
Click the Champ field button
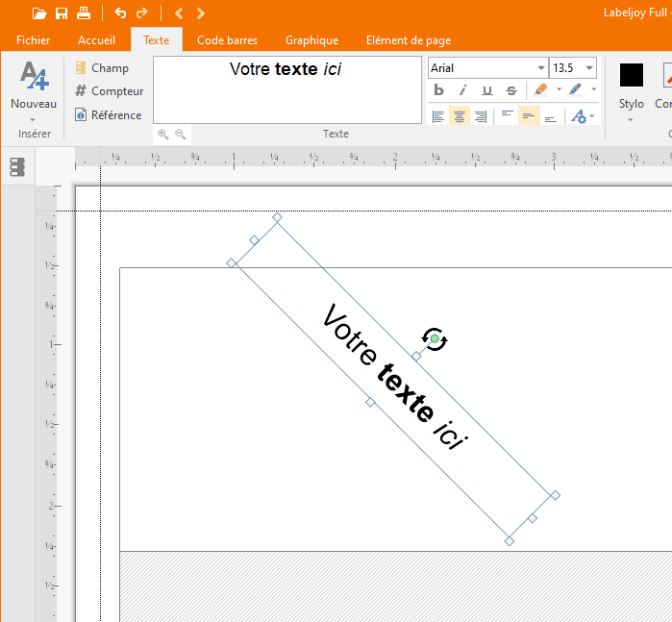pos(102,68)
